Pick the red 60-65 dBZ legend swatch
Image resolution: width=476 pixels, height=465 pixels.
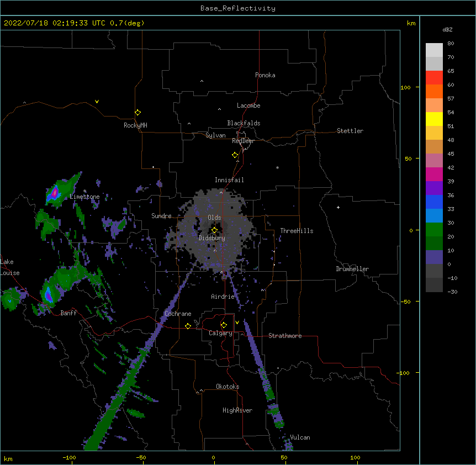[434, 78]
